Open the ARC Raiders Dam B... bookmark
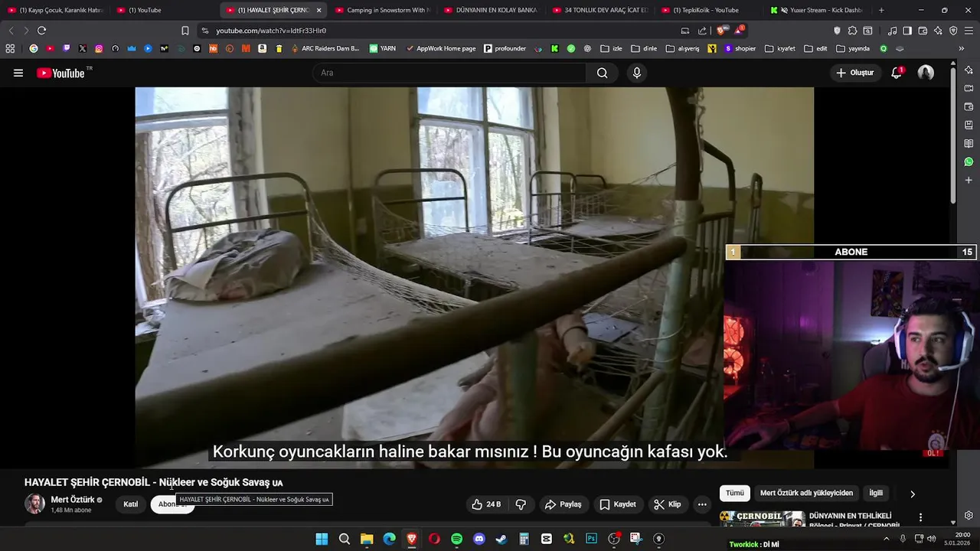Image resolution: width=980 pixels, height=551 pixels. [325, 48]
